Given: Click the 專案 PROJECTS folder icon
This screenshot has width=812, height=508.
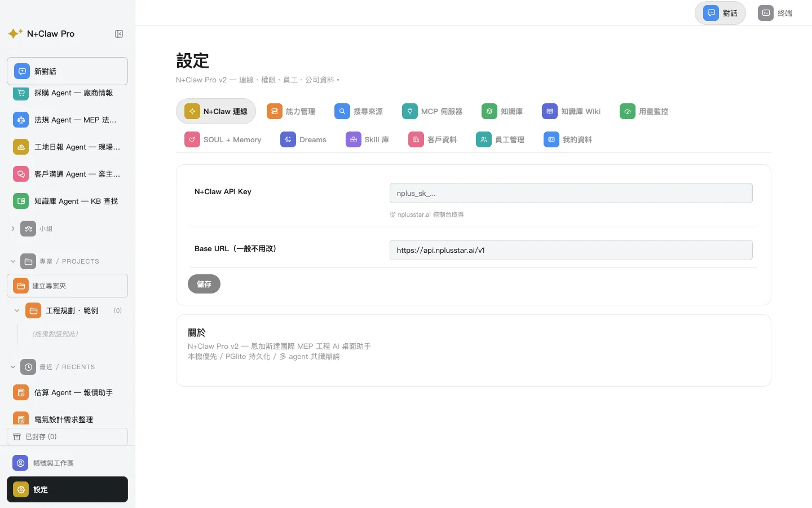Looking at the screenshot, I should (28, 261).
